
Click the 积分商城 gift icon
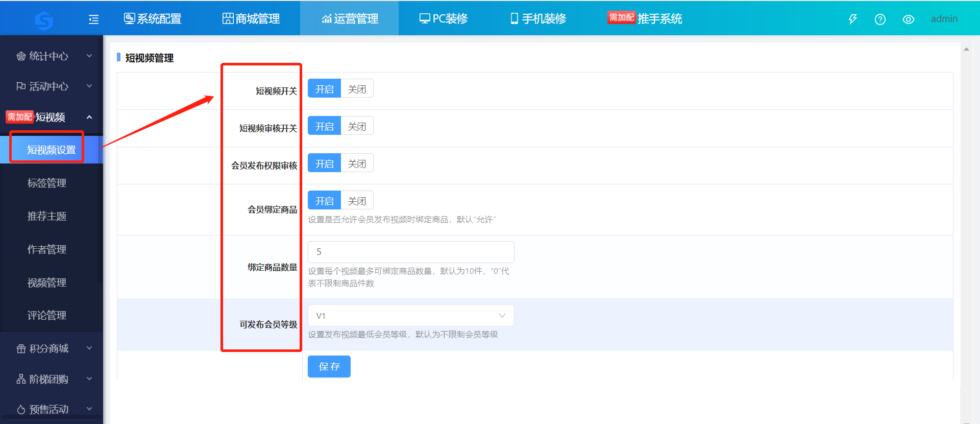point(21,349)
